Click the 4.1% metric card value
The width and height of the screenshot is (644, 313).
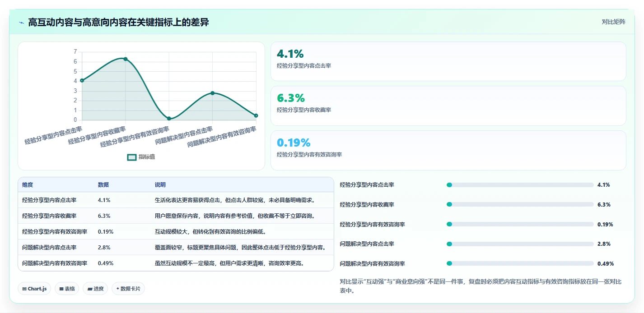[290, 54]
